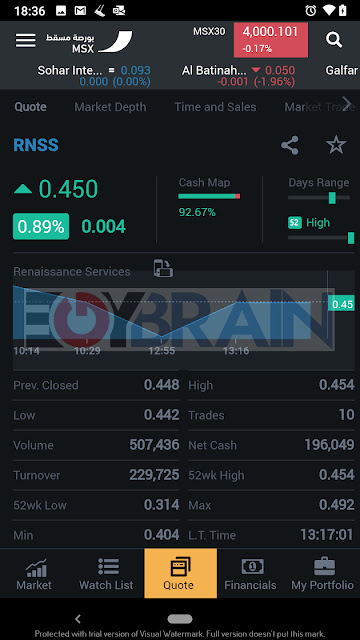Open Sohar Inte... ticker item
Image resolution: width=360 pixels, height=640 pixels.
click(94, 76)
